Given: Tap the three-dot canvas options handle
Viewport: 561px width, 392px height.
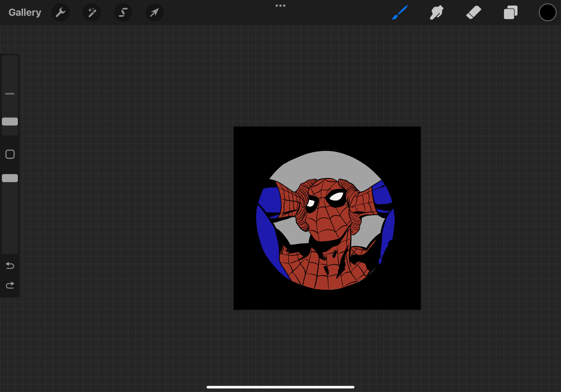Looking at the screenshot, I should (280, 5).
